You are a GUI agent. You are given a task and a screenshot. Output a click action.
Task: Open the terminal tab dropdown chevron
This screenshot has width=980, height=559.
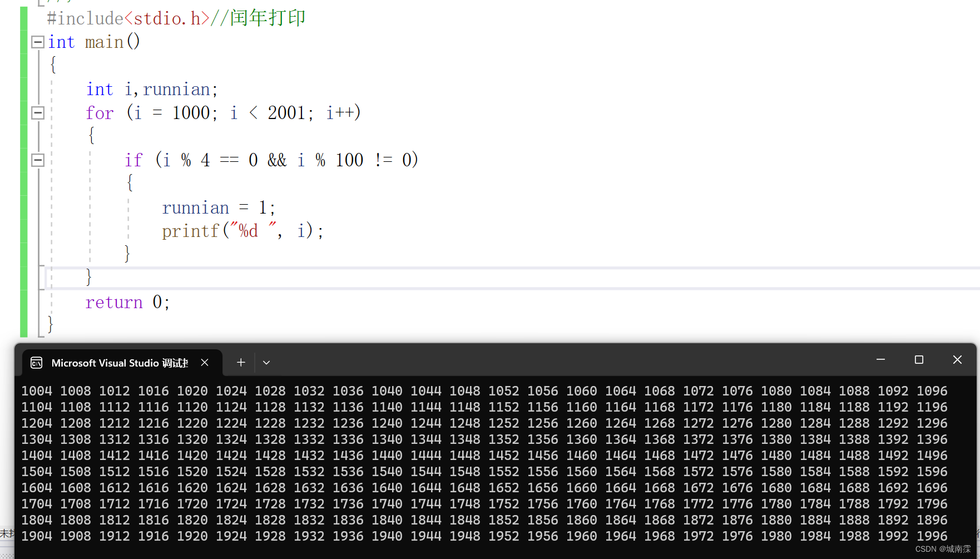pos(266,363)
